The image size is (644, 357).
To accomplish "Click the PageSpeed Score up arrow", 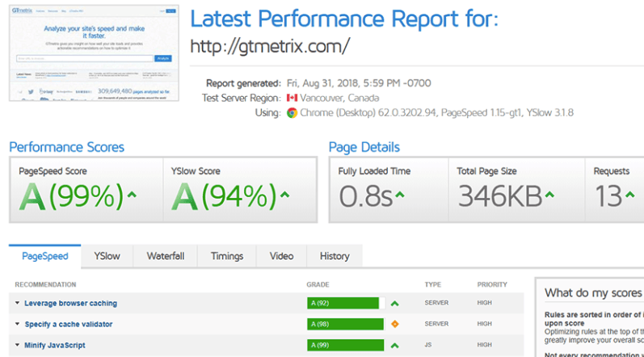I will coord(132,195).
